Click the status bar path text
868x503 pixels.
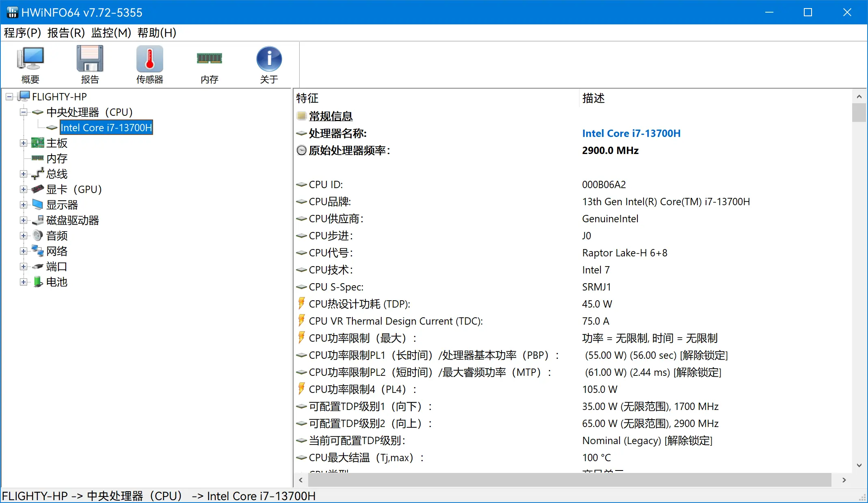(159, 496)
